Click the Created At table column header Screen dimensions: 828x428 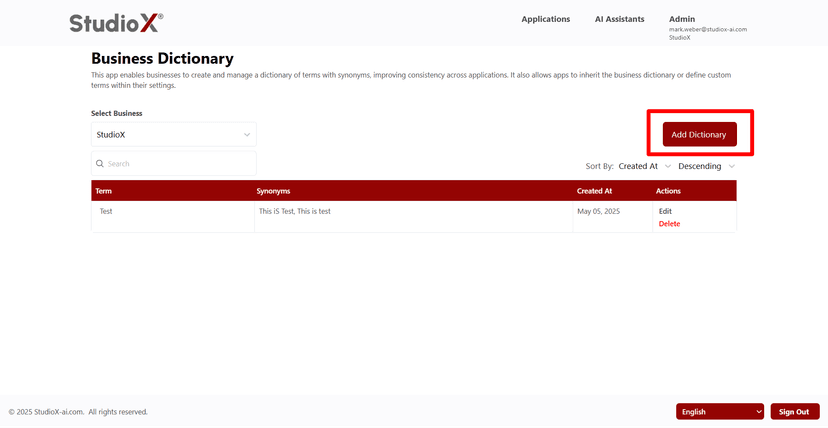pos(594,191)
